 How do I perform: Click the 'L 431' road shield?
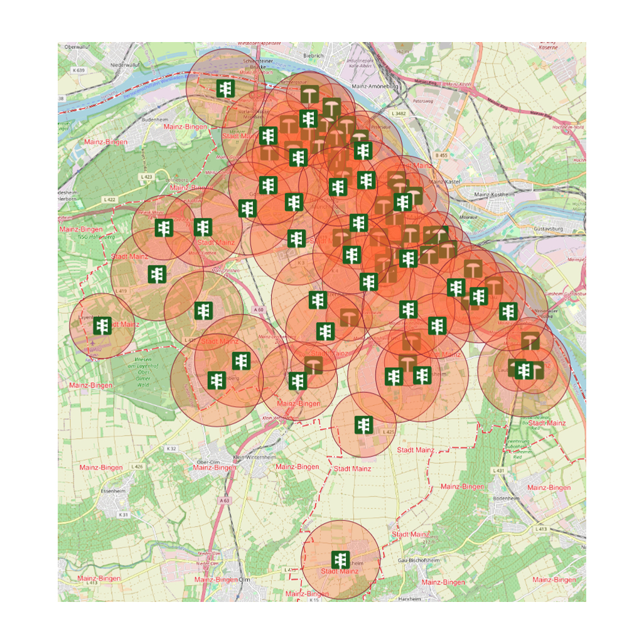498,471
